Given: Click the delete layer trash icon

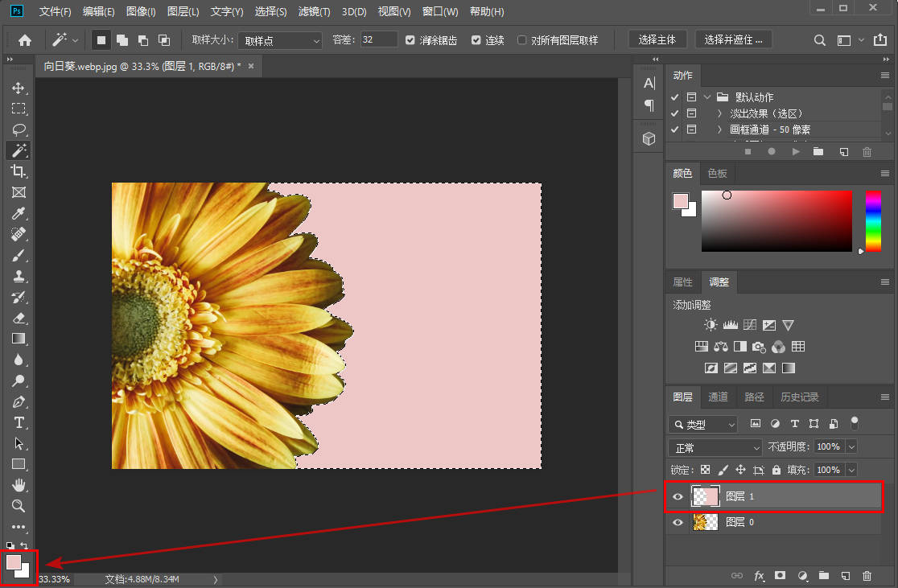Looking at the screenshot, I should tap(867, 576).
